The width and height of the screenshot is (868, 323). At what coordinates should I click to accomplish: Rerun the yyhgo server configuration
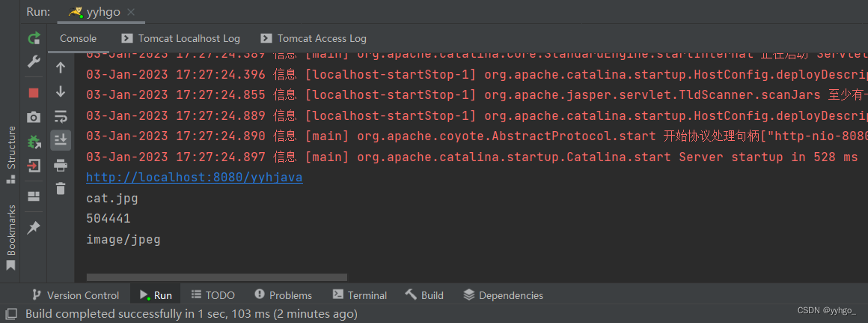(x=34, y=38)
